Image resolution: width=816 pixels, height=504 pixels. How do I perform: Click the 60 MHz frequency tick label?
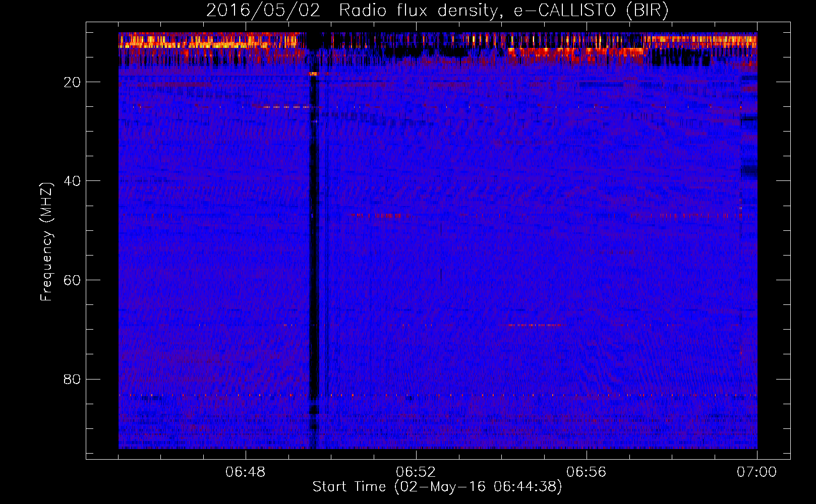pos(72,280)
